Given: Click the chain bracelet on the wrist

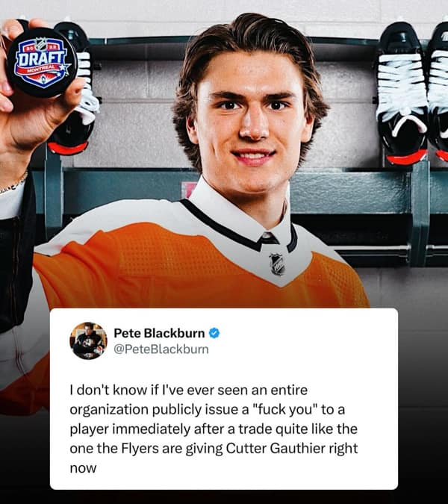Looking at the screenshot, I should (13, 184).
